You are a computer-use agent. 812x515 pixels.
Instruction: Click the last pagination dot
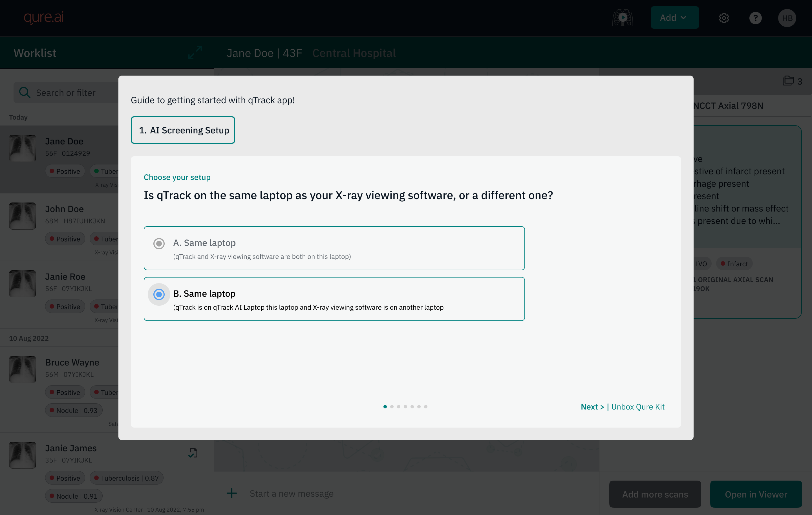425,406
